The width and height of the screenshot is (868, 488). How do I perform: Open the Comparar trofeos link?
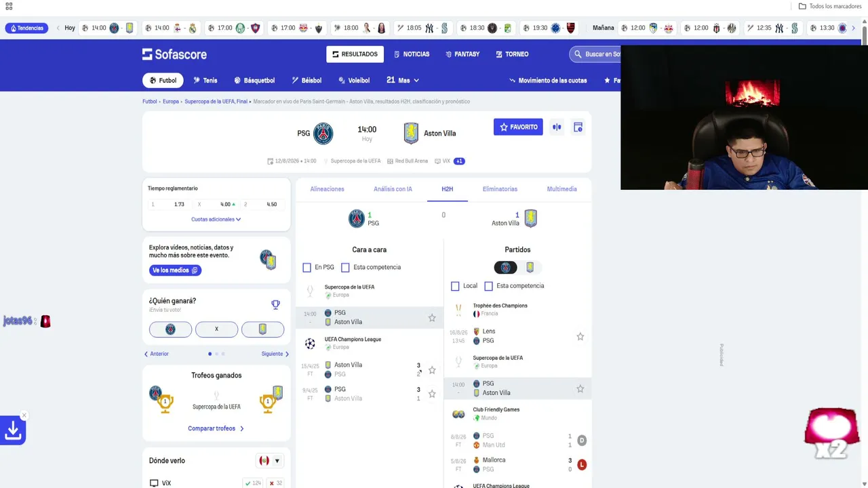[x=216, y=428]
